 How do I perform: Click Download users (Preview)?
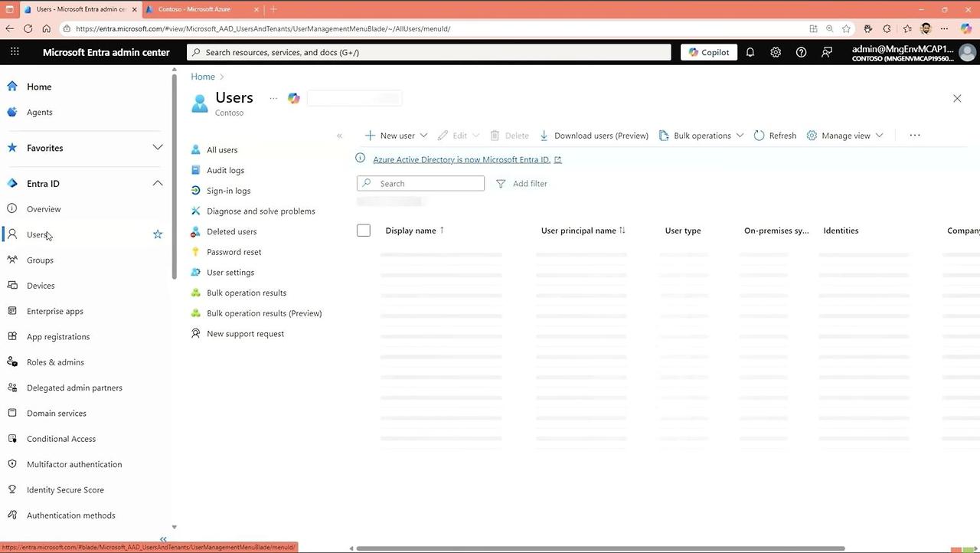click(x=593, y=136)
